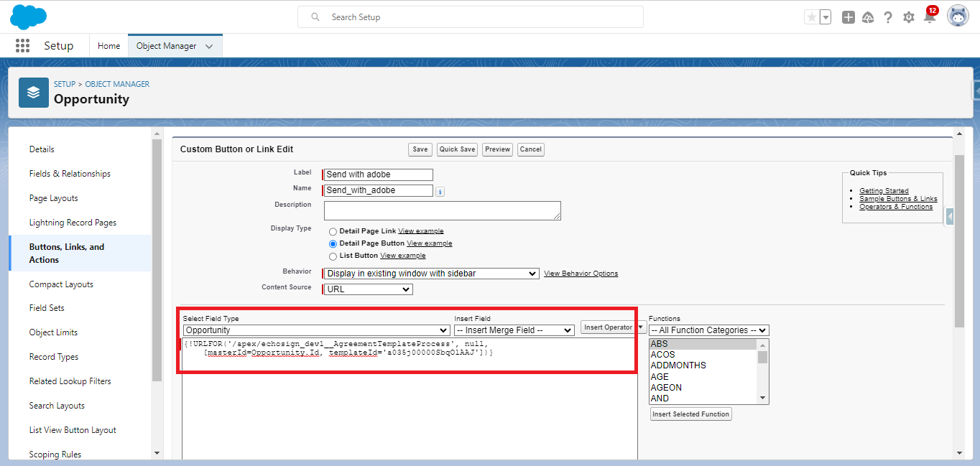980x466 pixels.
Task: Click inside the Search Setup box
Action: (x=471, y=17)
